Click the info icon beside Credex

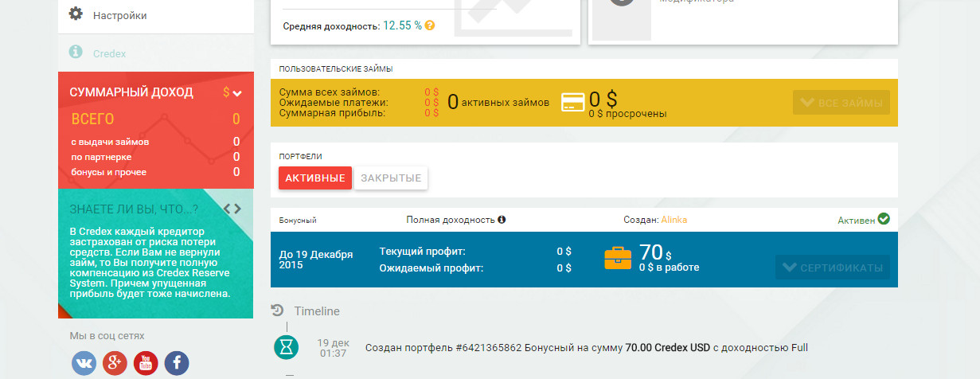[76, 52]
